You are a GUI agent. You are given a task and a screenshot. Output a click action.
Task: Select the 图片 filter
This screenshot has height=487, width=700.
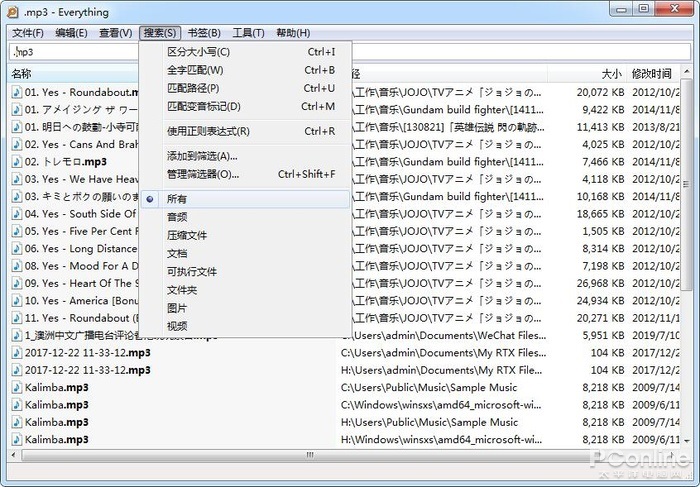click(x=246, y=308)
